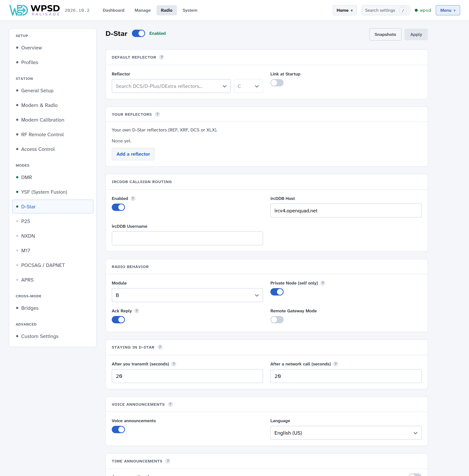The width and height of the screenshot is (469, 476).
Task: Open help icon for Private Node
Action: [323, 283]
